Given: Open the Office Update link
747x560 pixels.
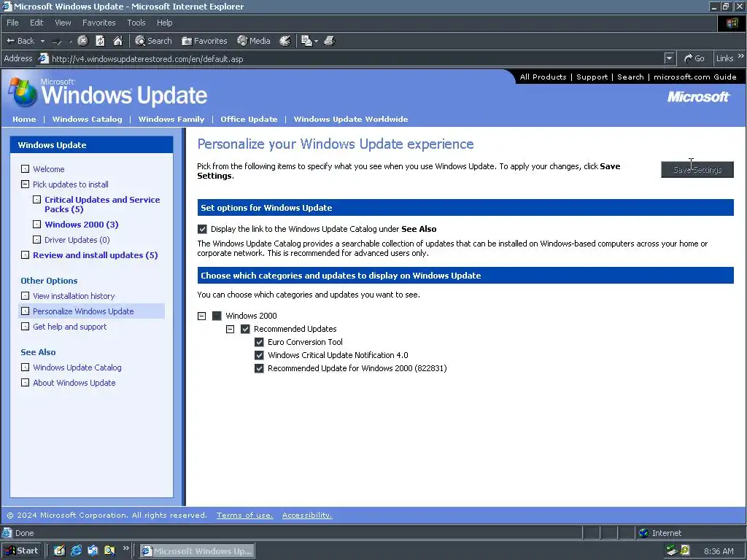Looking at the screenshot, I should [x=249, y=119].
